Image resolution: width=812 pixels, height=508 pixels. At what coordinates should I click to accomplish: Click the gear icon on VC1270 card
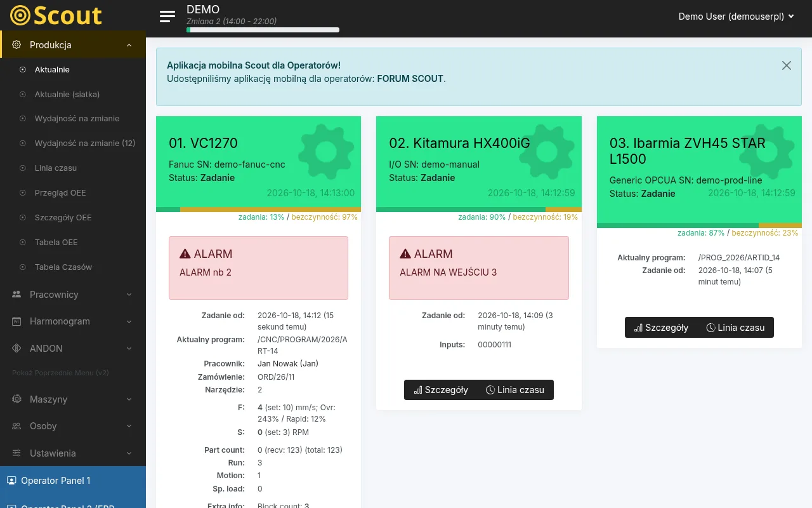coord(326,152)
